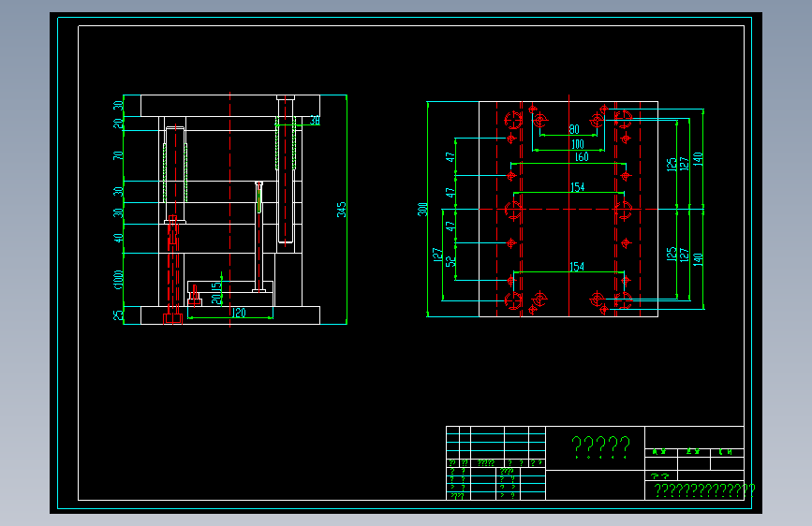Image resolution: width=812 pixels, height=526 pixels.
Task: Click the 70 dimension in side view
Action: pos(118,155)
